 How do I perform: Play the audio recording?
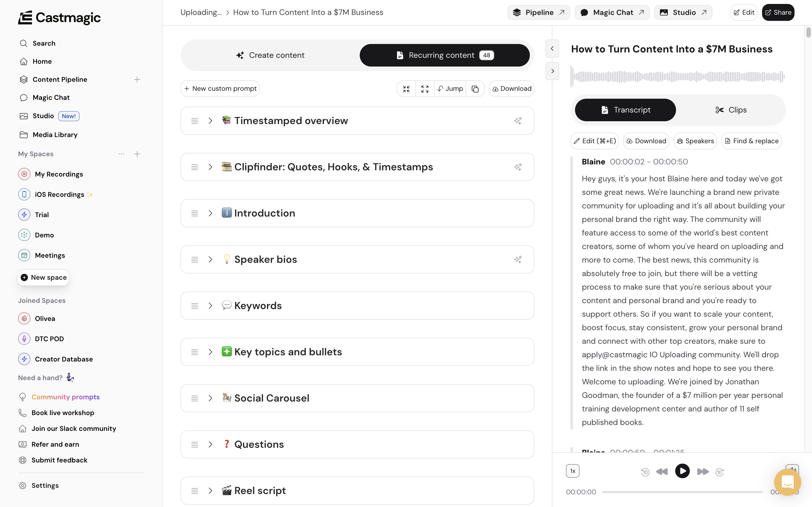(x=682, y=471)
